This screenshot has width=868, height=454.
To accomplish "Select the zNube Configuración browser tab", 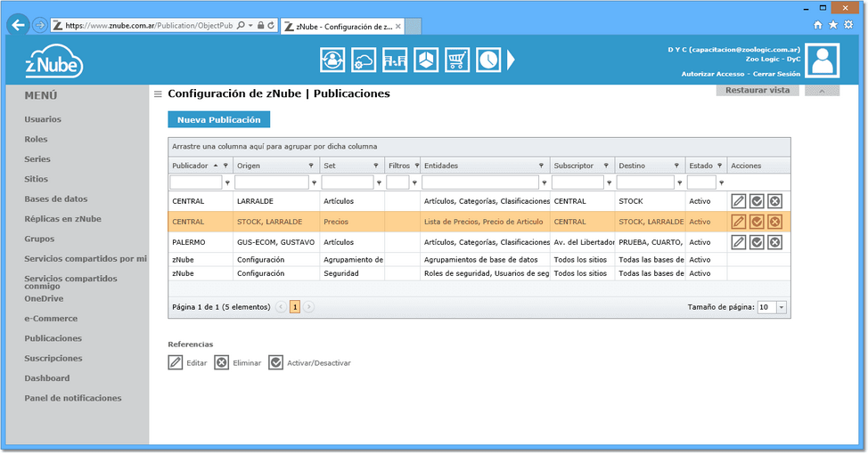I will coord(342,27).
